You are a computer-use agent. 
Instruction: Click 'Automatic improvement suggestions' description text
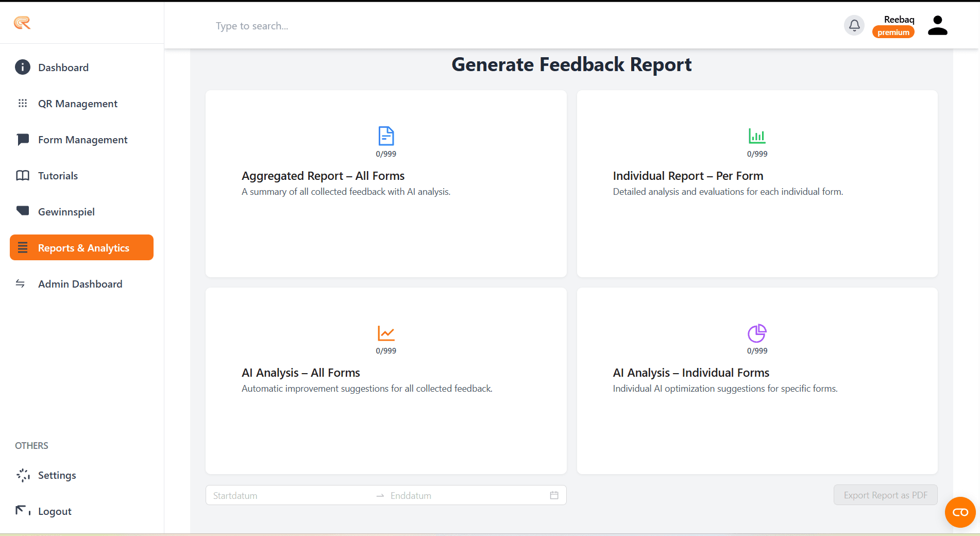pos(367,389)
